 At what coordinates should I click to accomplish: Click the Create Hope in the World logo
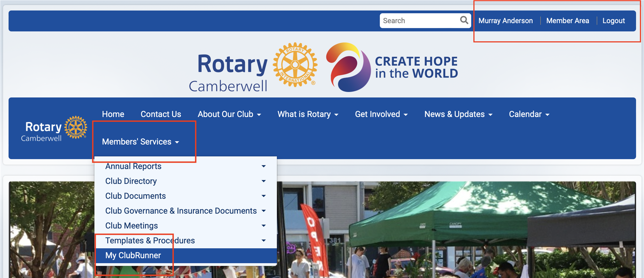coord(392,67)
